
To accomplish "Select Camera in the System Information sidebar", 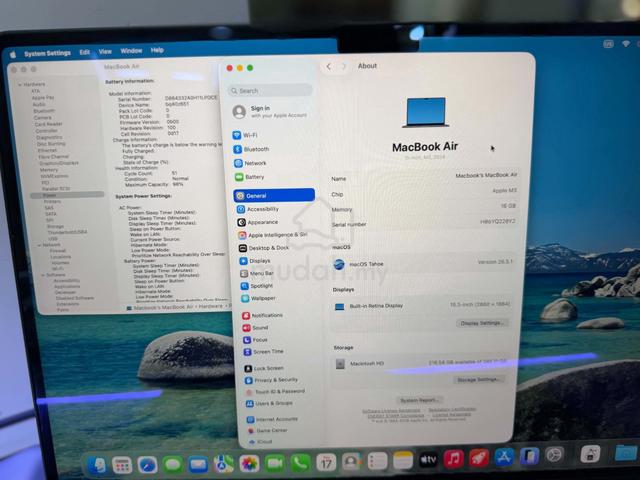I will tap(42, 118).
